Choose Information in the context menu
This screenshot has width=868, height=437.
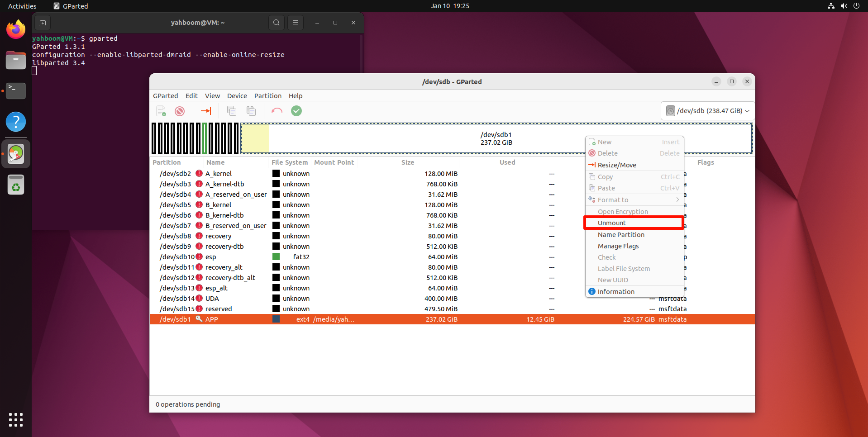[x=615, y=292]
